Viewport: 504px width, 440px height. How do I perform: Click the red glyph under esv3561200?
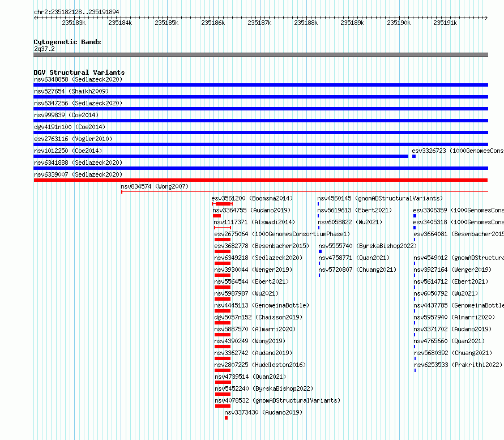223,204
